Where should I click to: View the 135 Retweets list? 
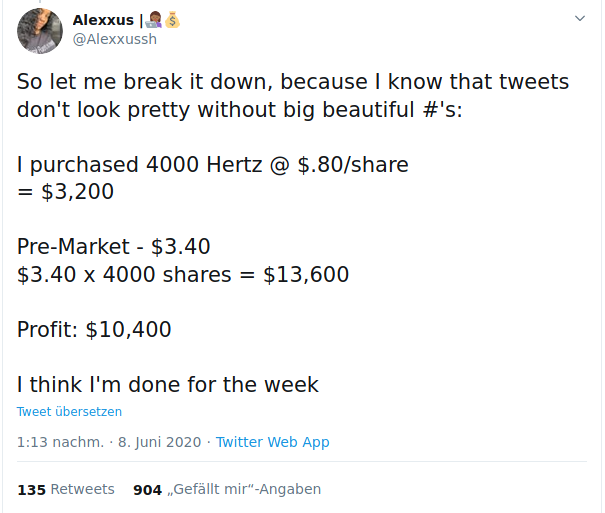coord(66,489)
